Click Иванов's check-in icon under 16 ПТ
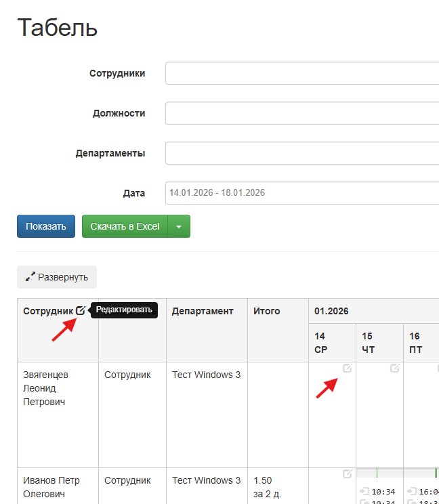The width and height of the screenshot is (439, 504). point(411,491)
